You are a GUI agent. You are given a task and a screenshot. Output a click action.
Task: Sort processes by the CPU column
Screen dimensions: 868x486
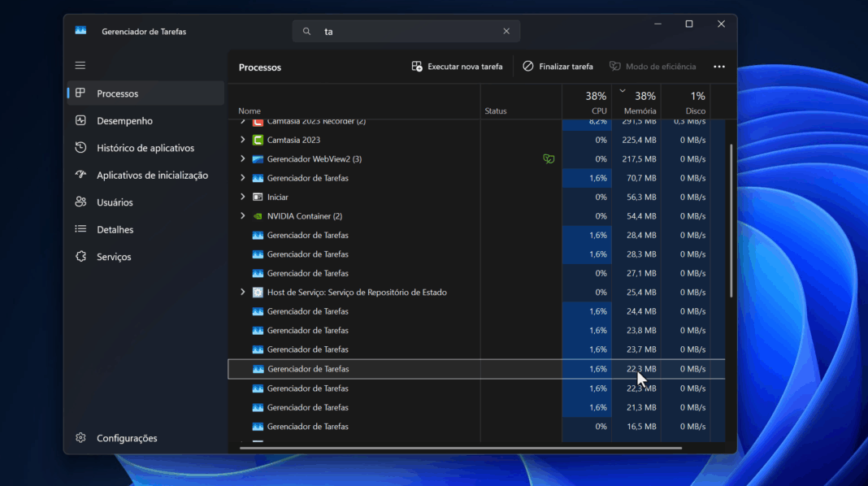(587, 102)
